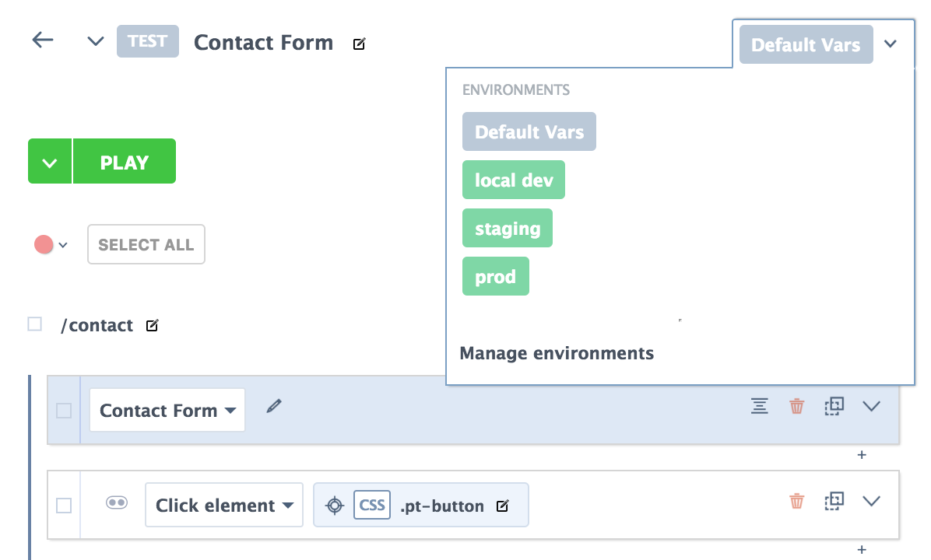
Task: Go back using the left arrow
Action: [43, 40]
